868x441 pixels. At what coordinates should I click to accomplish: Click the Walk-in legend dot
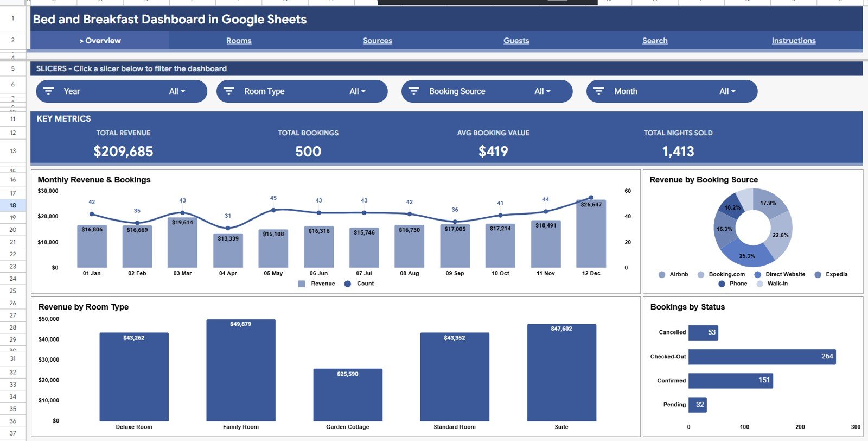pos(759,283)
